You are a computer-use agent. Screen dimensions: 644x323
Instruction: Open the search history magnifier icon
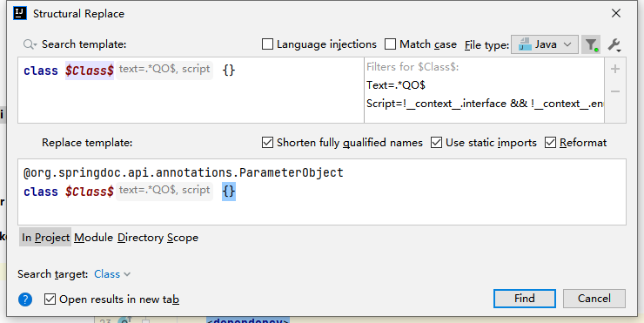pos(30,44)
